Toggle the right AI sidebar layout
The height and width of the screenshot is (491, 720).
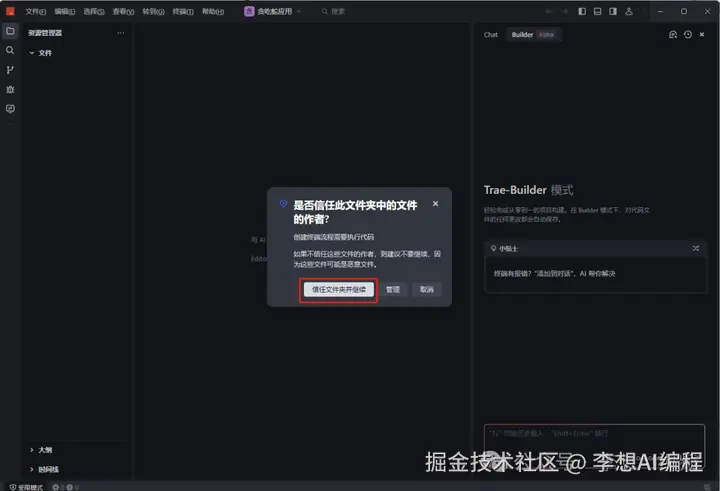613,11
